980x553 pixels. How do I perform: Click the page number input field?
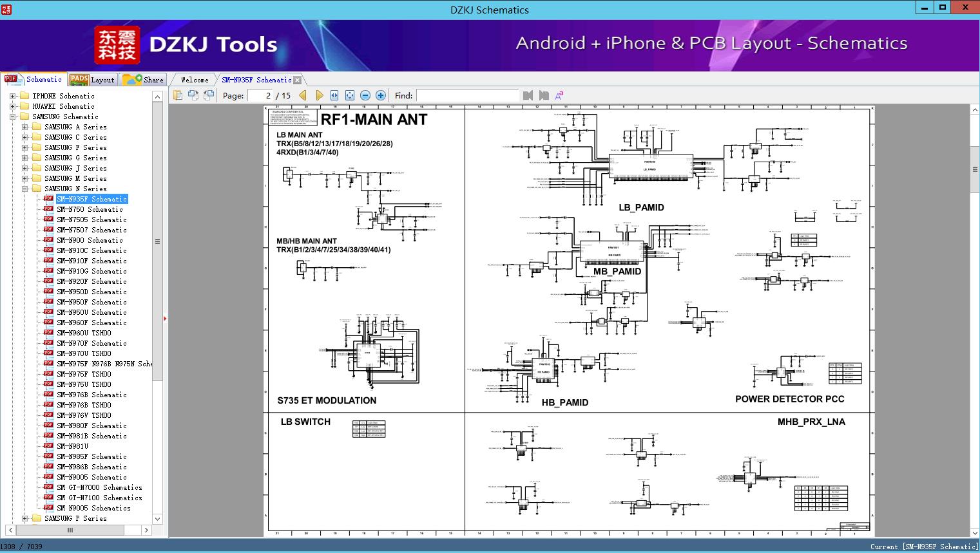(260, 95)
